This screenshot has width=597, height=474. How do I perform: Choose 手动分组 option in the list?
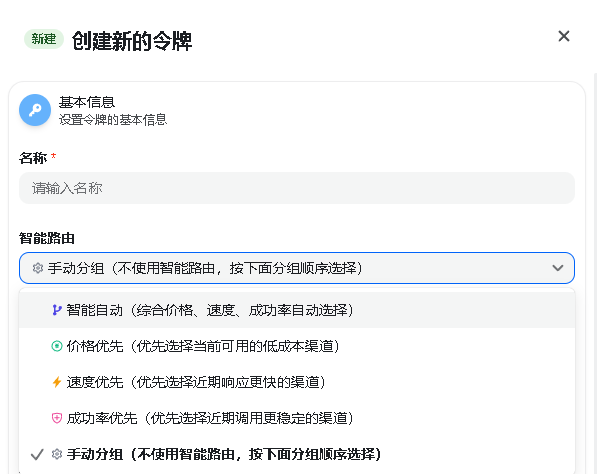click(x=297, y=454)
